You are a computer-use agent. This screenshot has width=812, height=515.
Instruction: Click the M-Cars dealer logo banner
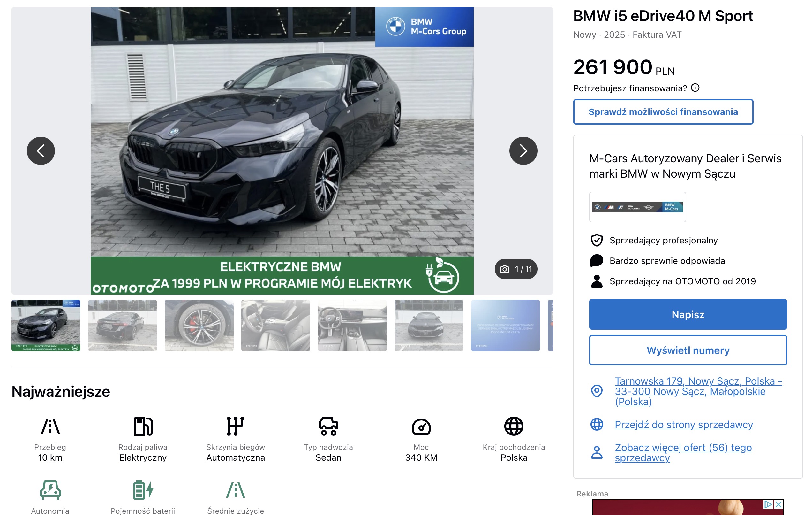pyautogui.click(x=637, y=207)
